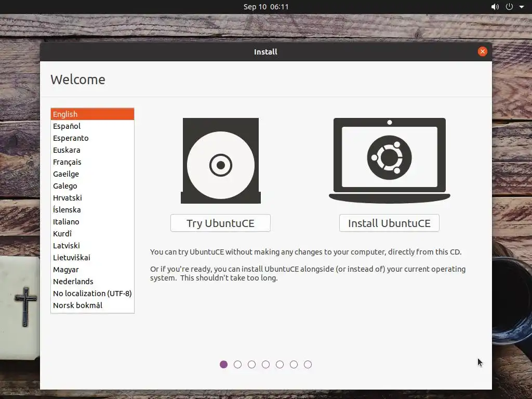Select Hrvatski in the language list
The image size is (532, 399).
(92, 198)
